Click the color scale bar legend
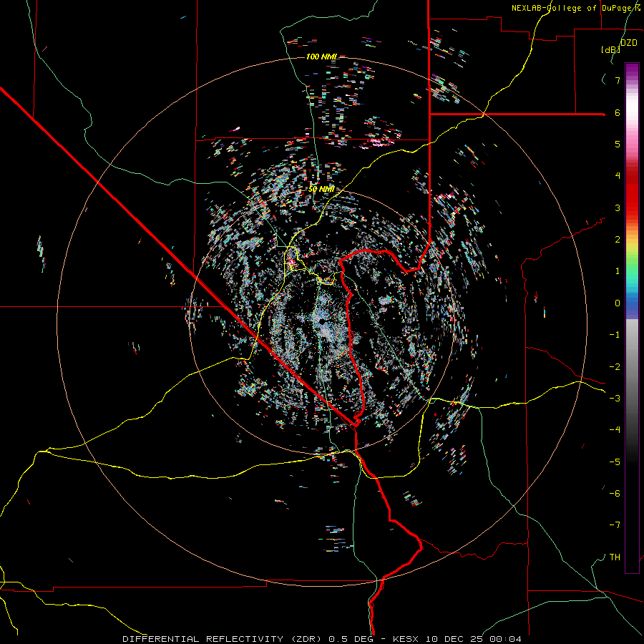 tap(632, 318)
